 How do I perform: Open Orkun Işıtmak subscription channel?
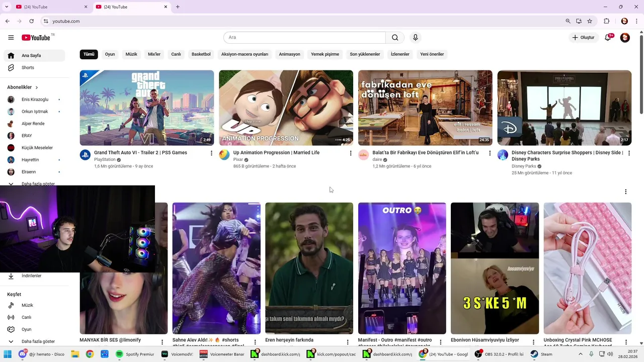34,112
